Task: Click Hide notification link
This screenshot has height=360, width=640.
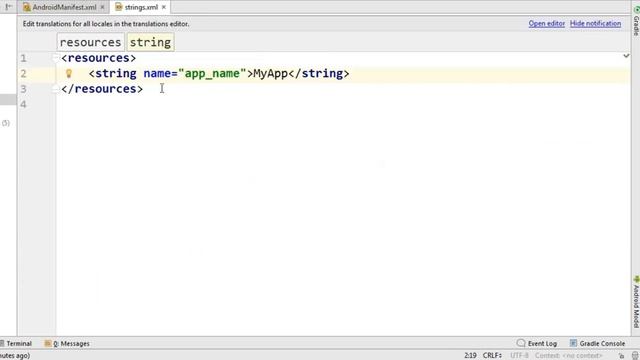Action: (596, 24)
